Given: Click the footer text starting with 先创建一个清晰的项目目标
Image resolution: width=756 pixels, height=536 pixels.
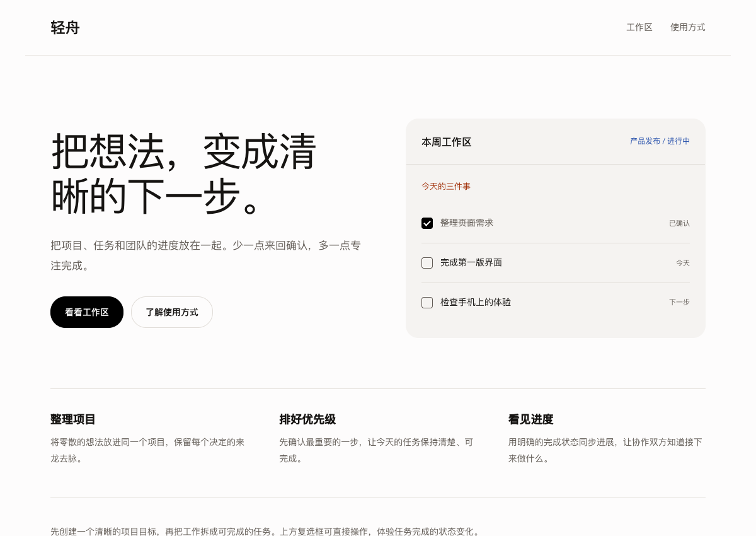Looking at the screenshot, I should (x=266, y=531).
